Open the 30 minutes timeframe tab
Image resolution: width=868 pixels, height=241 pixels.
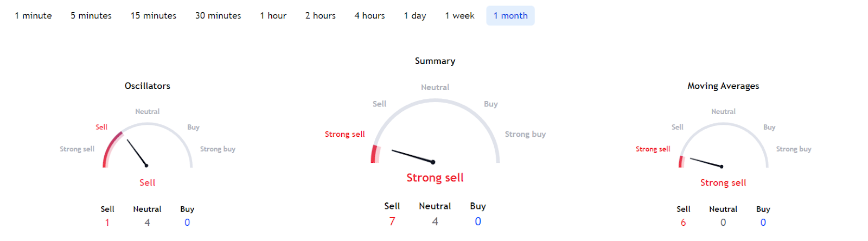(x=218, y=16)
